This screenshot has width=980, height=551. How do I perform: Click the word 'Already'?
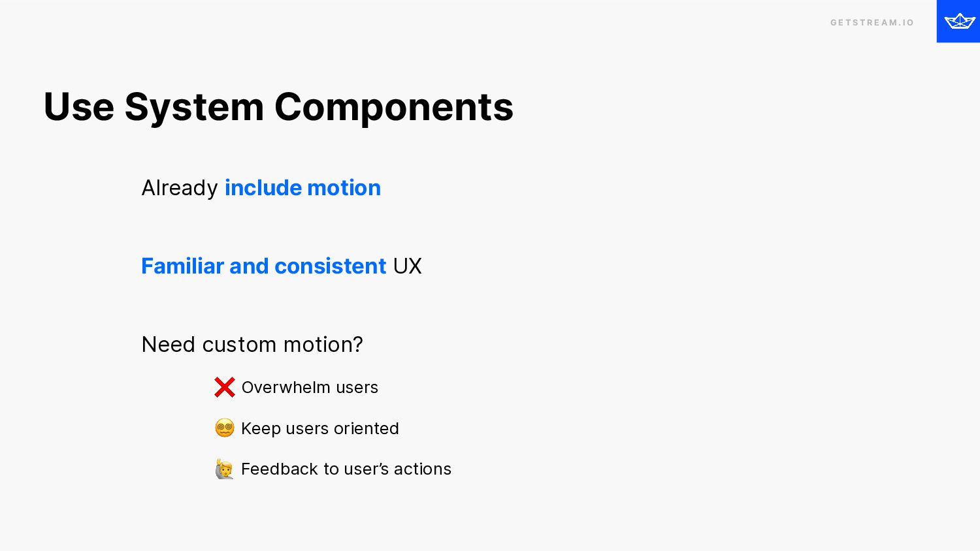tap(180, 189)
